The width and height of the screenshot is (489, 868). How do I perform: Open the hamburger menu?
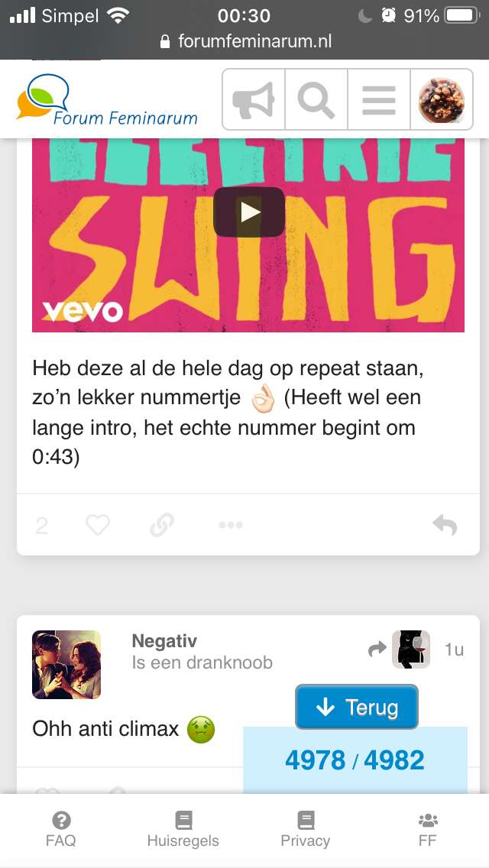(379, 99)
